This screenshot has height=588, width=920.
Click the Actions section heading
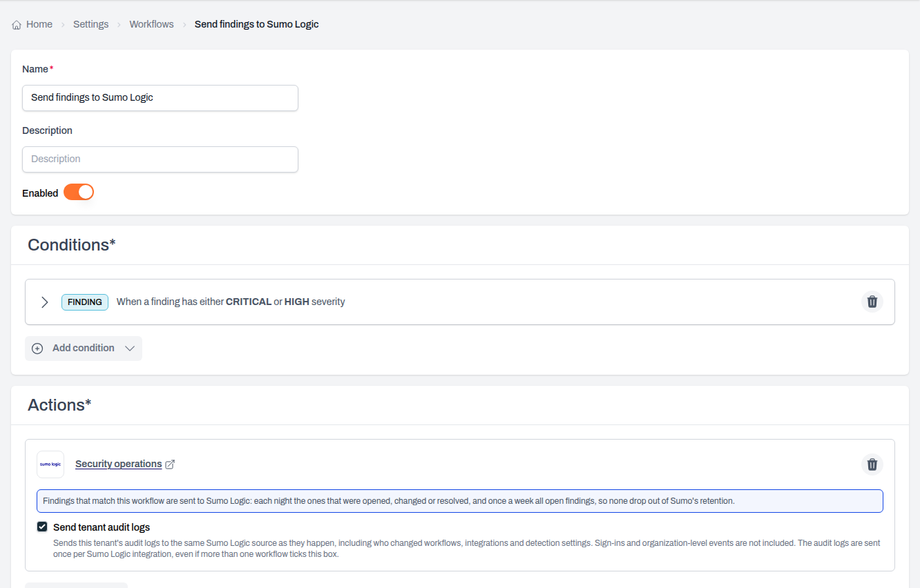coord(59,405)
